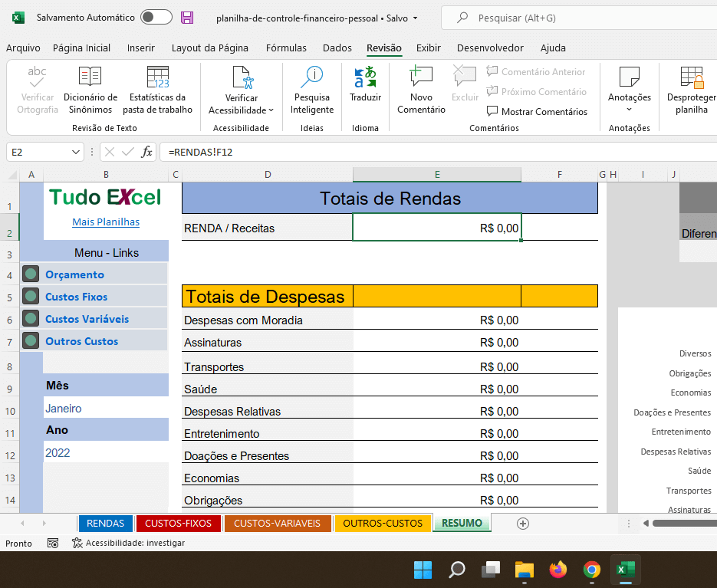Open the Dicionário de Sinônimos thesaurus
Image resolution: width=717 pixels, height=588 pixels.
[x=90, y=88]
